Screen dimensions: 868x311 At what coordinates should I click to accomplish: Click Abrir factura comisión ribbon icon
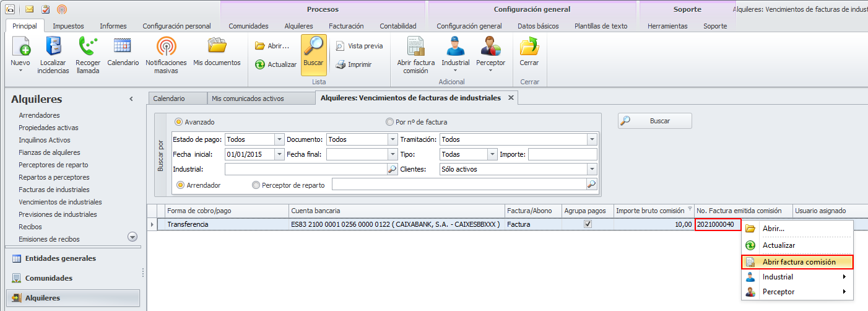pos(415,47)
